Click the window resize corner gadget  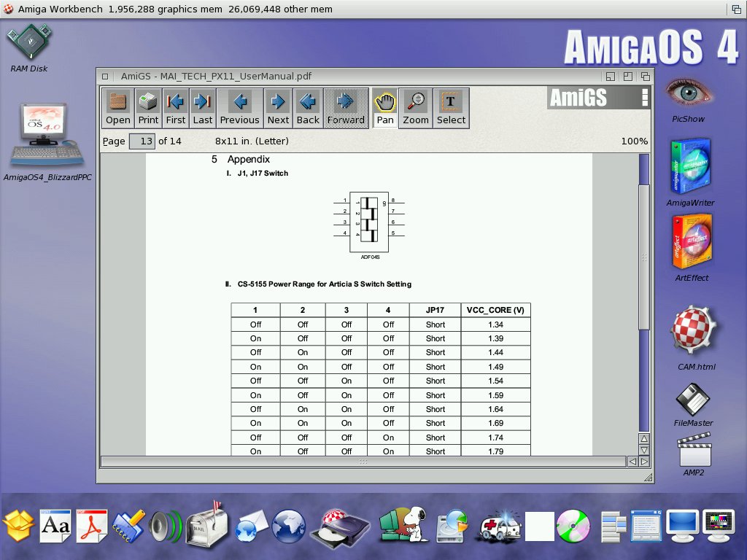pyautogui.click(x=648, y=478)
